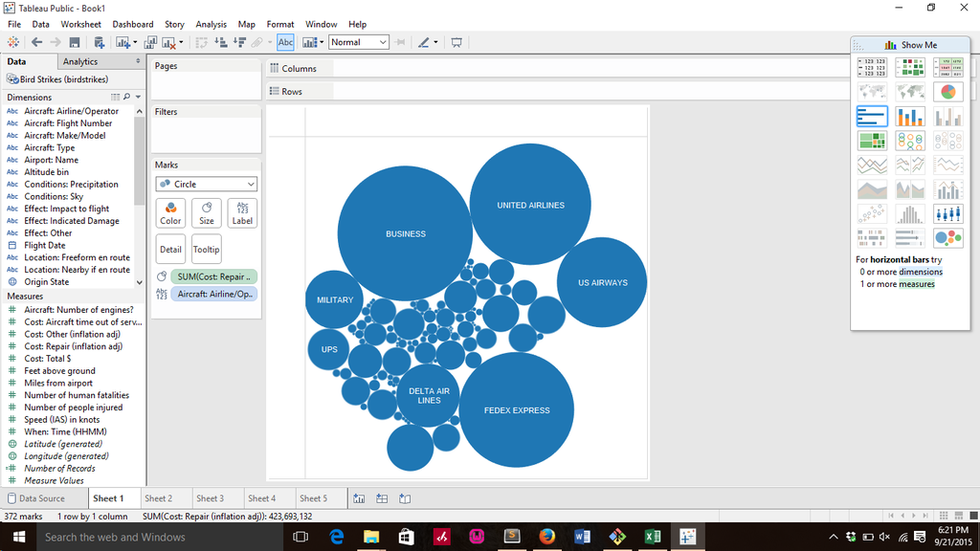Screen dimensions: 980x551
Task: Click the Show Me panel header
Action: click(x=910, y=45)
